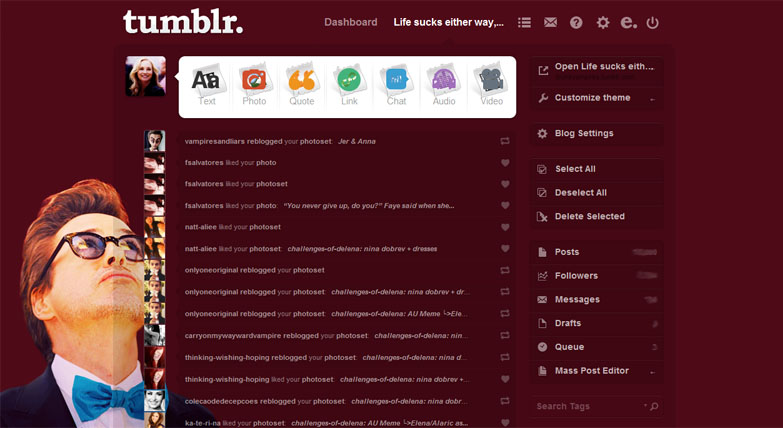This screenshot has width=783, height=428.
Task: Create a new Quote post
Action: tap(302, 85)
